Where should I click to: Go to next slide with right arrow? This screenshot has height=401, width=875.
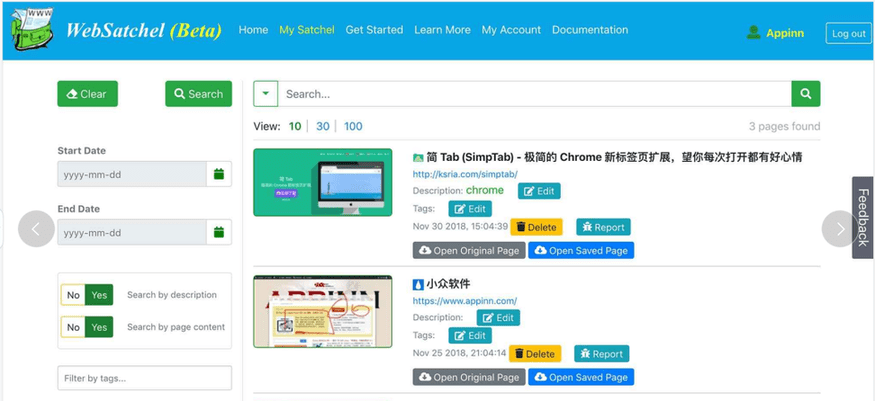(x=840, y=229)
